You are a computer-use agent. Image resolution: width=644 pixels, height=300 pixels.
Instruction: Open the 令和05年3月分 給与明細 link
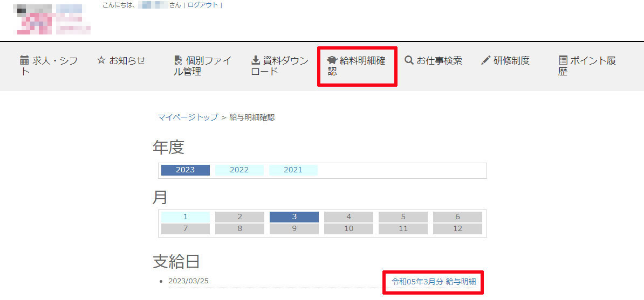433,282
